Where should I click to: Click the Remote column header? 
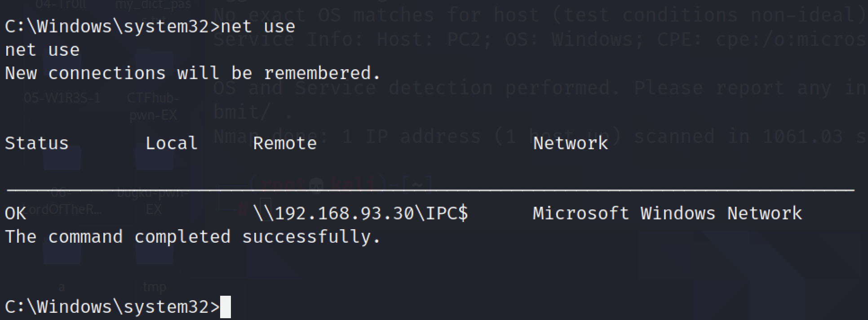click(284, 143)
